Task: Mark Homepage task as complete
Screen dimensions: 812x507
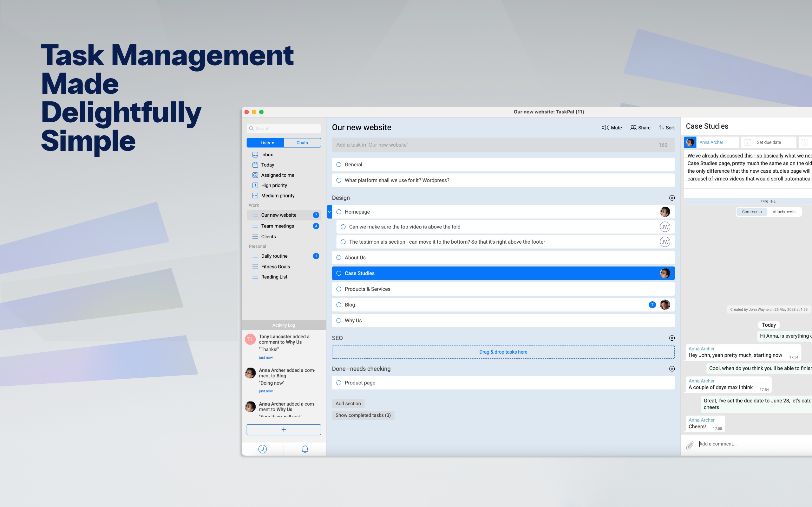Action: tap(338, 212)
